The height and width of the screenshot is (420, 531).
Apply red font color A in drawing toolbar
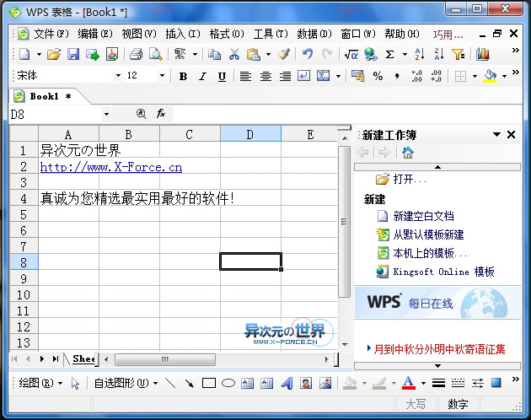click(409, 384)
